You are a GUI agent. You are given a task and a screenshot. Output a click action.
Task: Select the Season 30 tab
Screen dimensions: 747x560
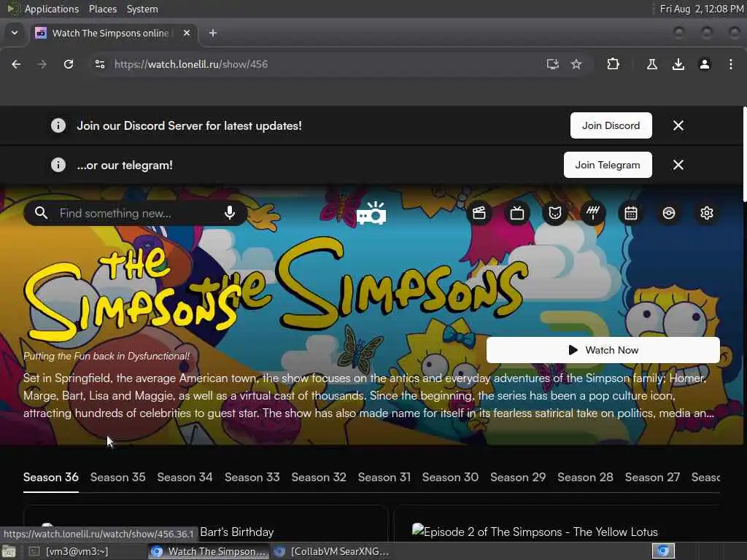coord(450,477)
